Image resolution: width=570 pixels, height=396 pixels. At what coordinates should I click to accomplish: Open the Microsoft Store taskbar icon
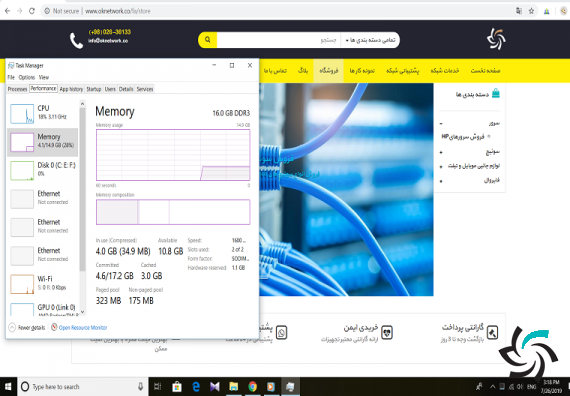coord(177,387)
